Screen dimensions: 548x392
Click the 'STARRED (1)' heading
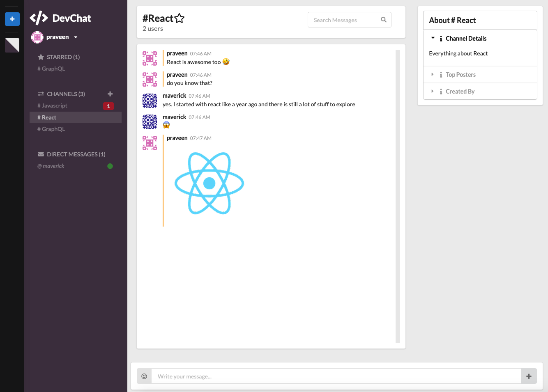[x=63, y=57]
